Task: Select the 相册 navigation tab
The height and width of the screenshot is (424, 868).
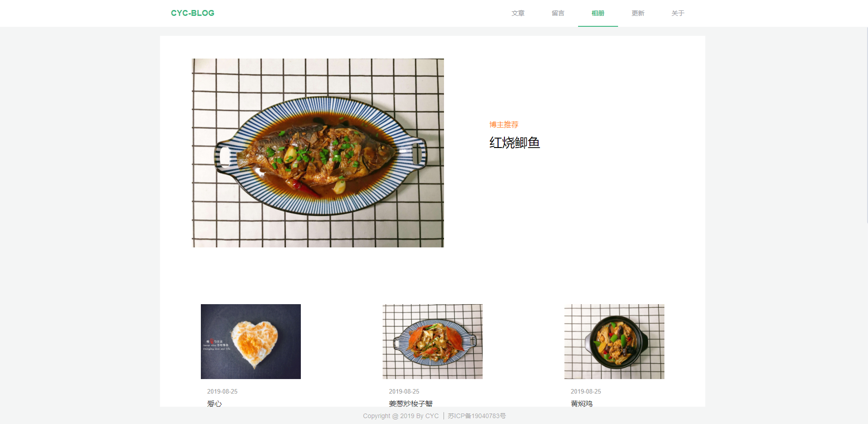Action: (598, 13)
